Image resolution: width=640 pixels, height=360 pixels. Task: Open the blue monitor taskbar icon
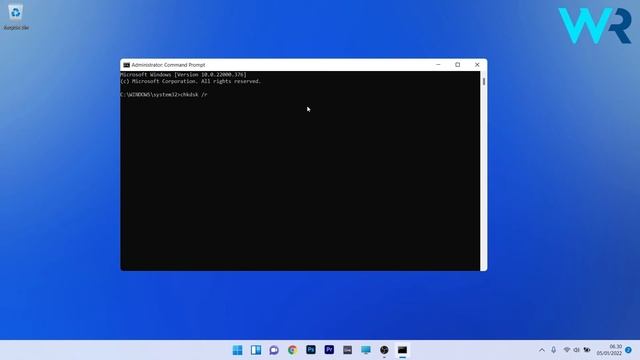(x=366, y=350)
